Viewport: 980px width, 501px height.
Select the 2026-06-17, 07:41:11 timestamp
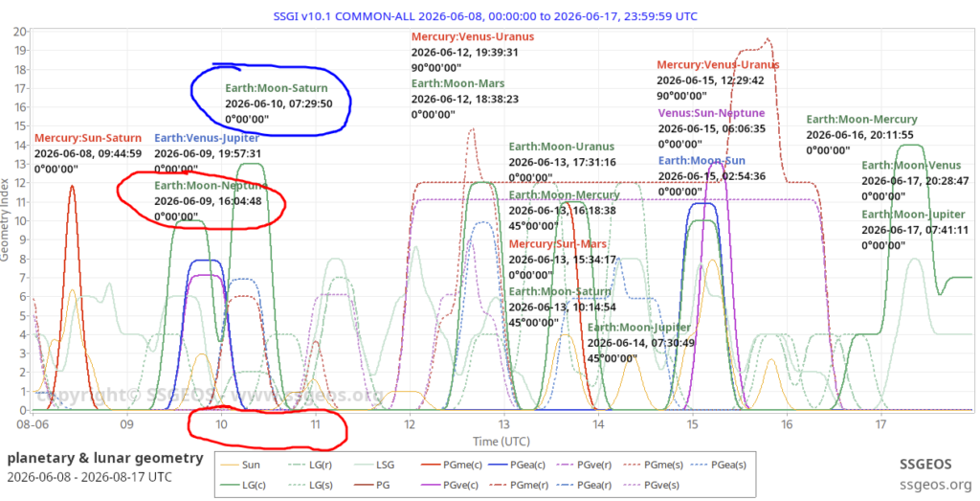pos(916,230)
